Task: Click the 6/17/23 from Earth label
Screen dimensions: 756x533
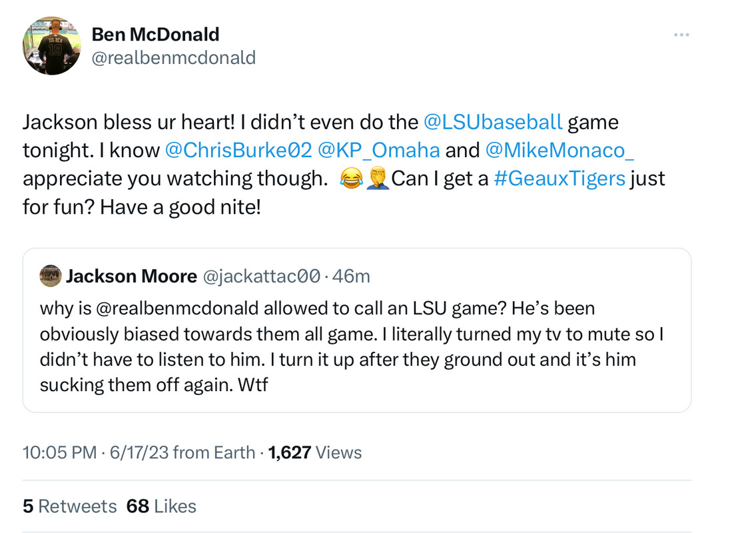Action: click(x=182, y=453)
